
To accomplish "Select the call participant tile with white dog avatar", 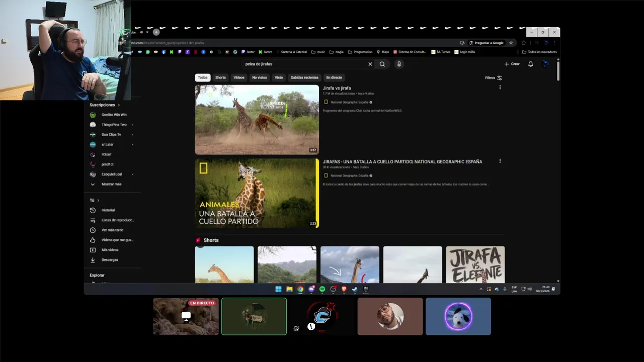I will tap(458, 316).
